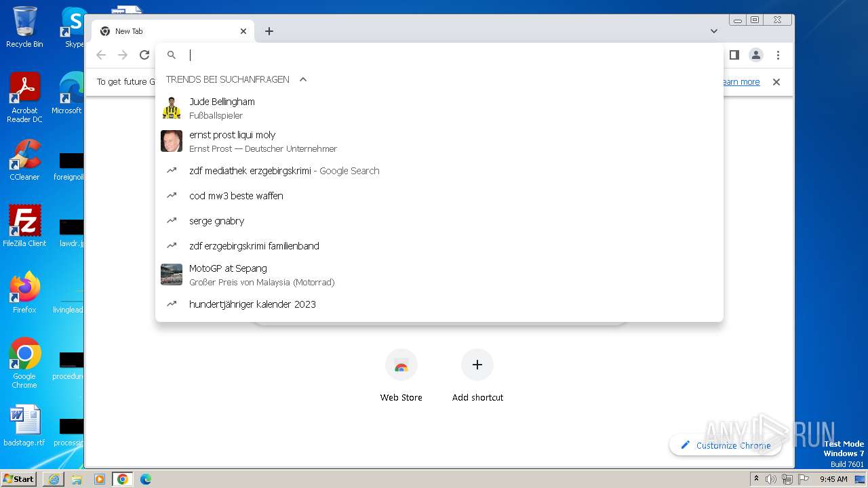Select the ernst prost liqui moly suggestion

[x=439, y=141]
